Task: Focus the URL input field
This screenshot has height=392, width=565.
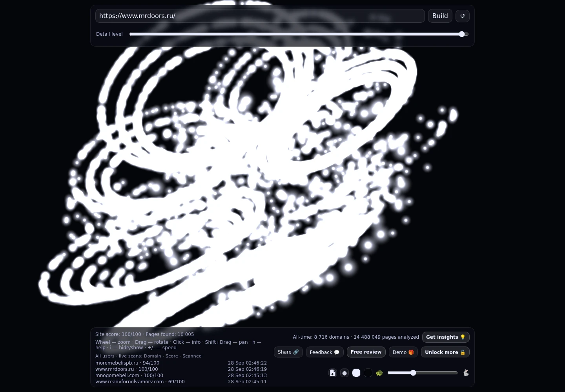Action: 260,16
